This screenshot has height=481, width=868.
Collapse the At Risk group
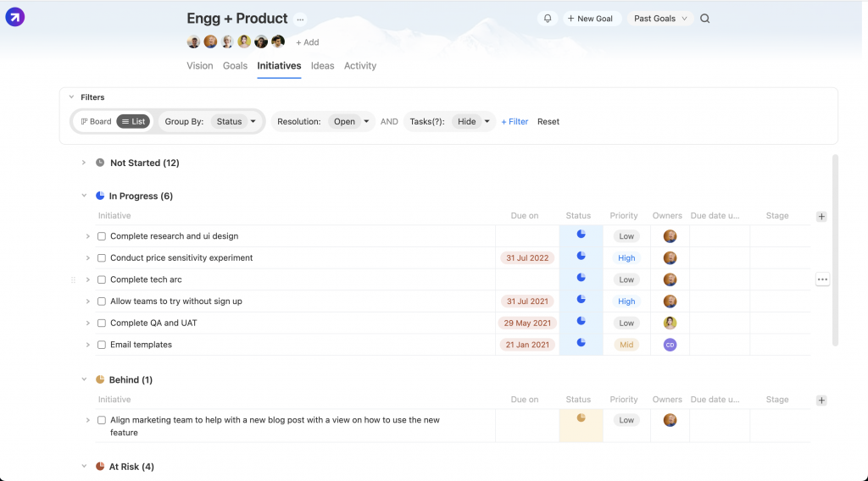click(x=84, y=466)
